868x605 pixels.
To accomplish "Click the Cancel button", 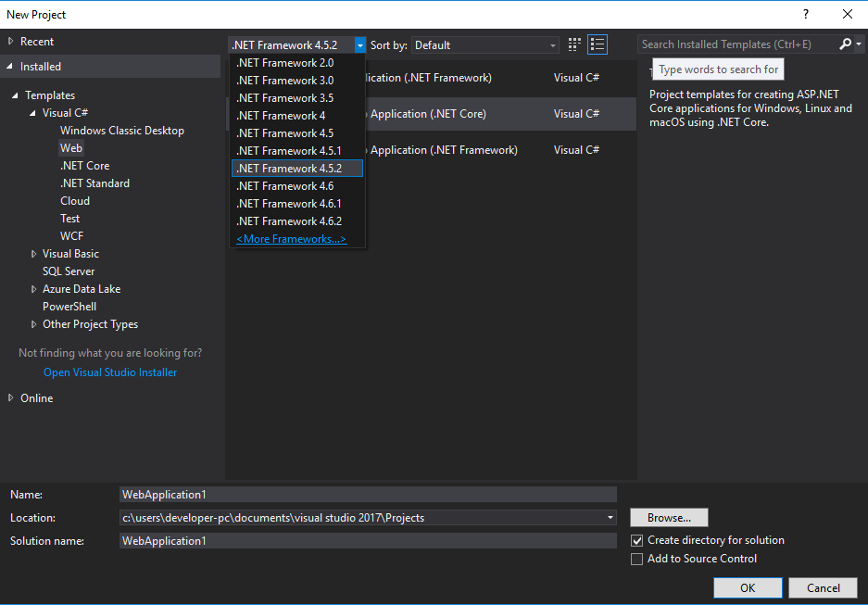I will 823,587.
